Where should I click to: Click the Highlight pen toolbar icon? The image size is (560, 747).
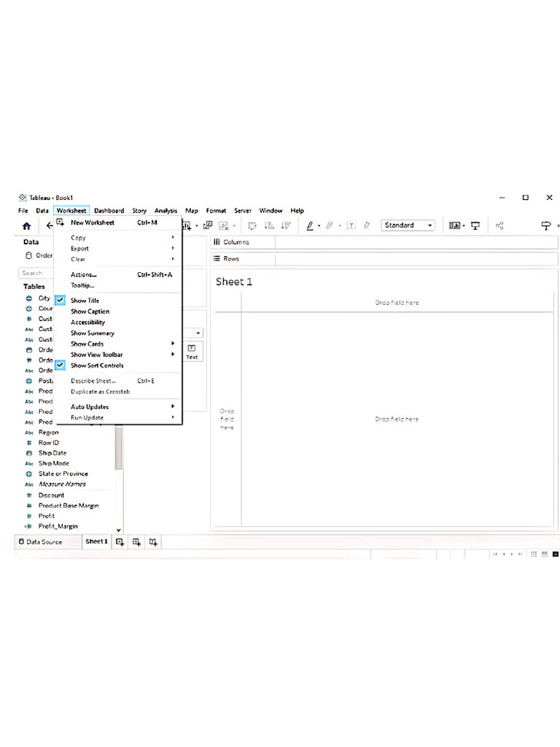tap(309, 226)
